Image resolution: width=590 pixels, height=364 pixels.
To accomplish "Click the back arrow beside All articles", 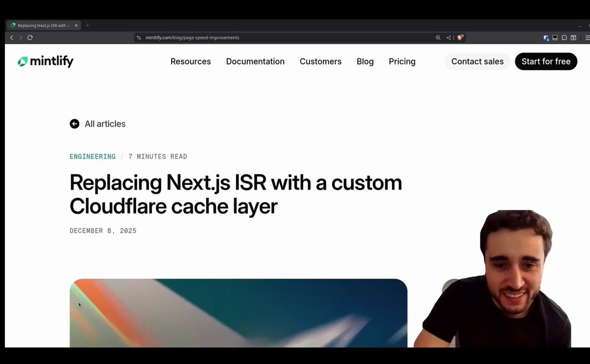I will coord(74,124).
